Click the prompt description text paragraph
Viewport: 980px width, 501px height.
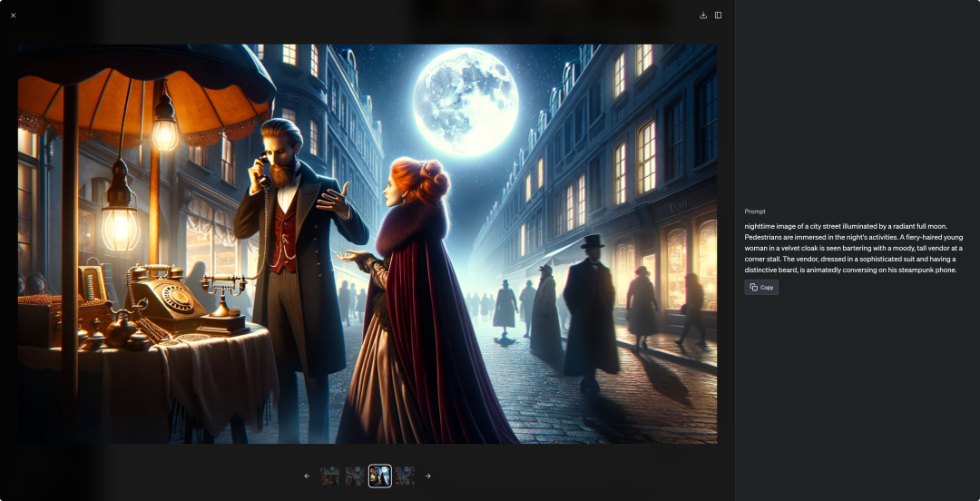click(853, 248)
